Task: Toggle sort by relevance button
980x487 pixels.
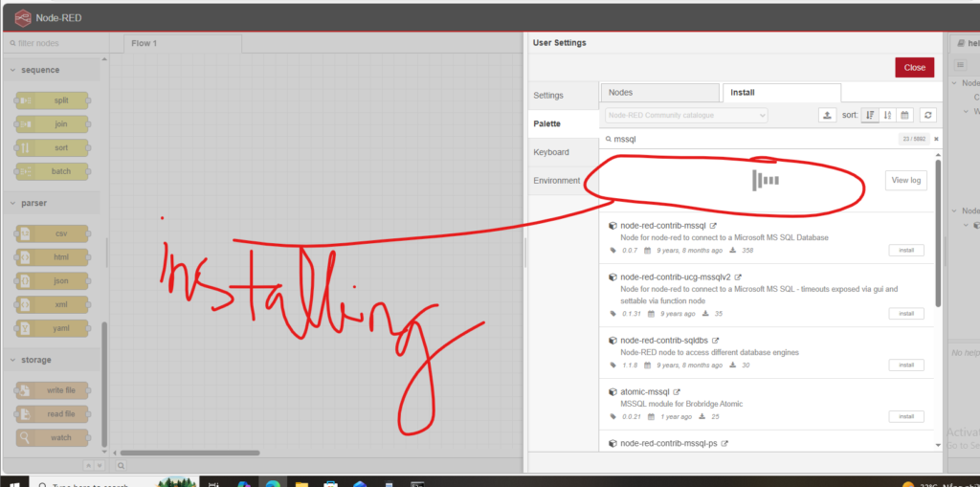Action: (x=870, y=115)
